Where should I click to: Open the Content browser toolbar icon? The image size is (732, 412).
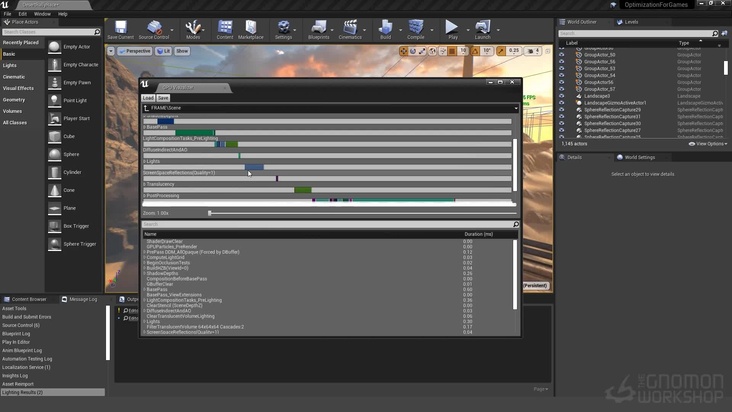tap(225, 28)
